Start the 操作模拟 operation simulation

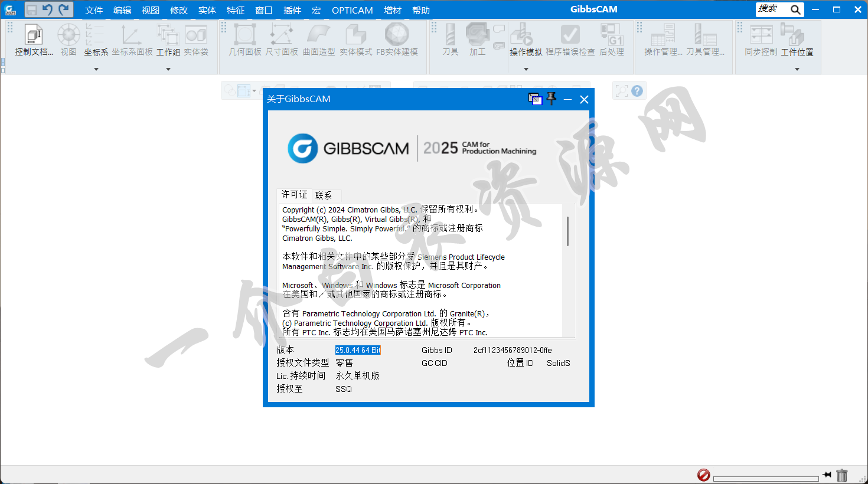coord(526,40)
